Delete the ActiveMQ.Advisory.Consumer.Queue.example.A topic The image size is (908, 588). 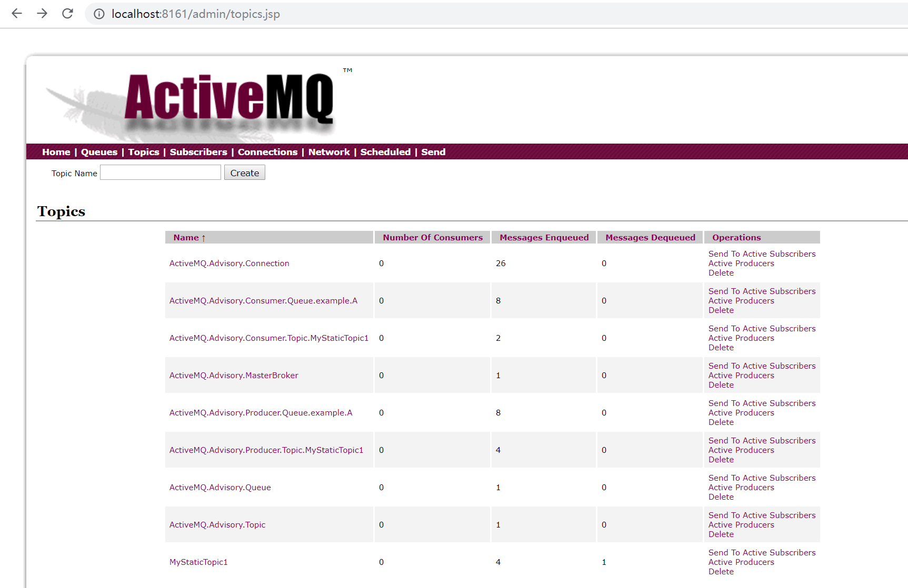point(721,310)
